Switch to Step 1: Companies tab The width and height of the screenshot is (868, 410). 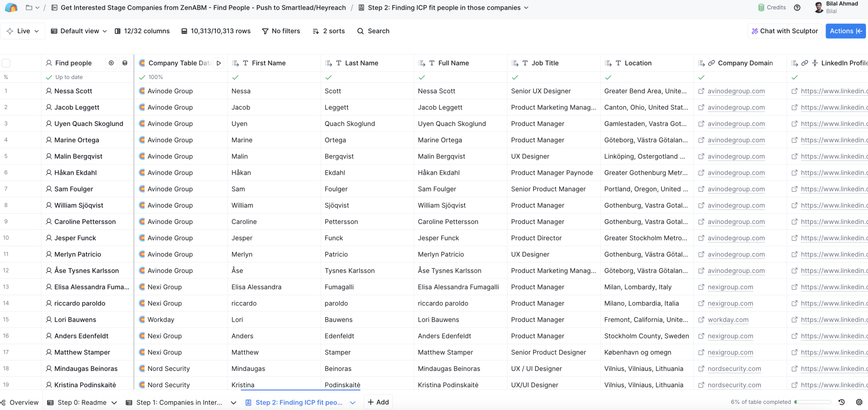179,403
